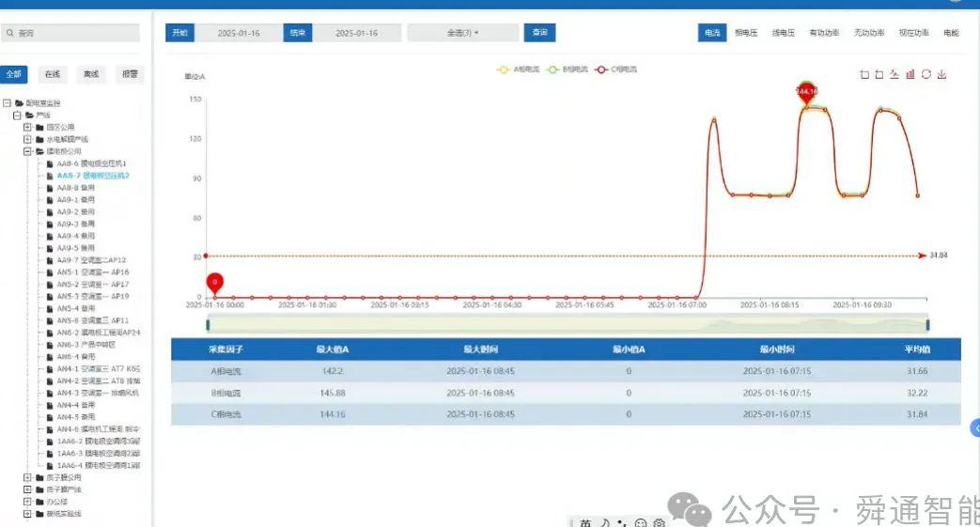
Task: Switch chart to bar view icon
Action: click(910, 74)
